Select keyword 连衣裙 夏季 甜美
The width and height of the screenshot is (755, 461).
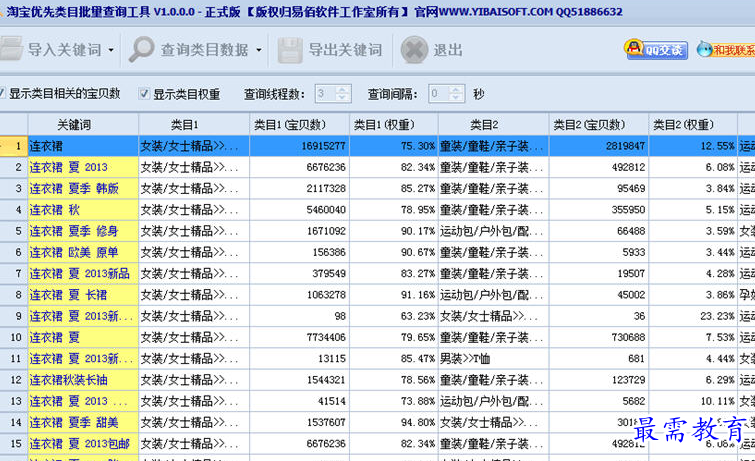(x=83, y=422)
